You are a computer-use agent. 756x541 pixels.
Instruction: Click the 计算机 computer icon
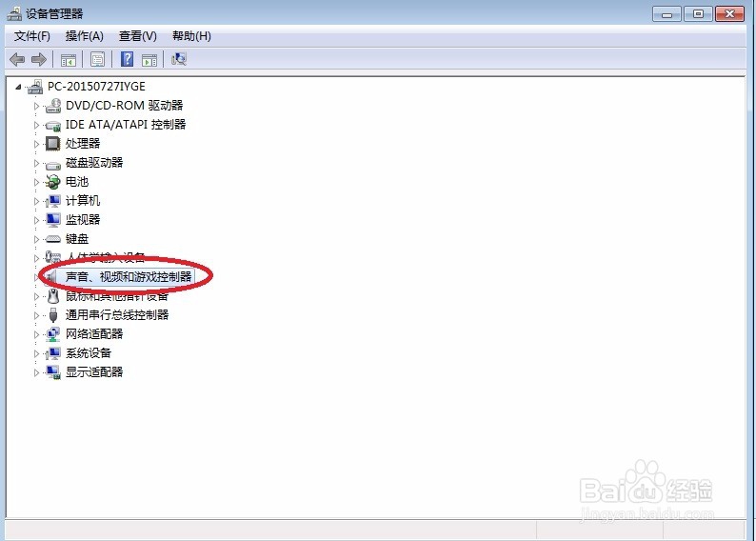coord(53,201)
